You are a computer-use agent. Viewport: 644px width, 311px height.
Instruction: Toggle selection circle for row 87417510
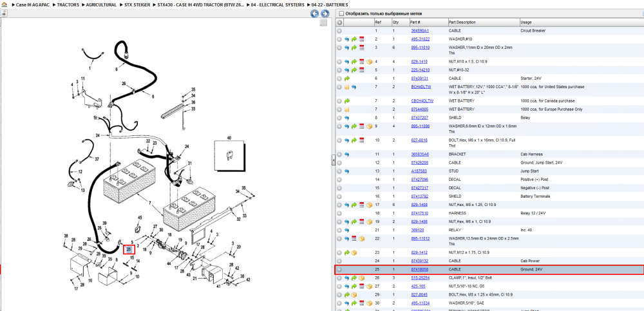pos(339,213)
